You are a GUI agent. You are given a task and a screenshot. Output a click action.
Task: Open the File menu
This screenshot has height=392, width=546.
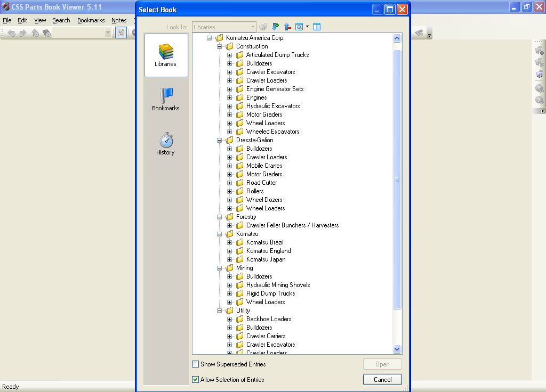pos(7,20)
